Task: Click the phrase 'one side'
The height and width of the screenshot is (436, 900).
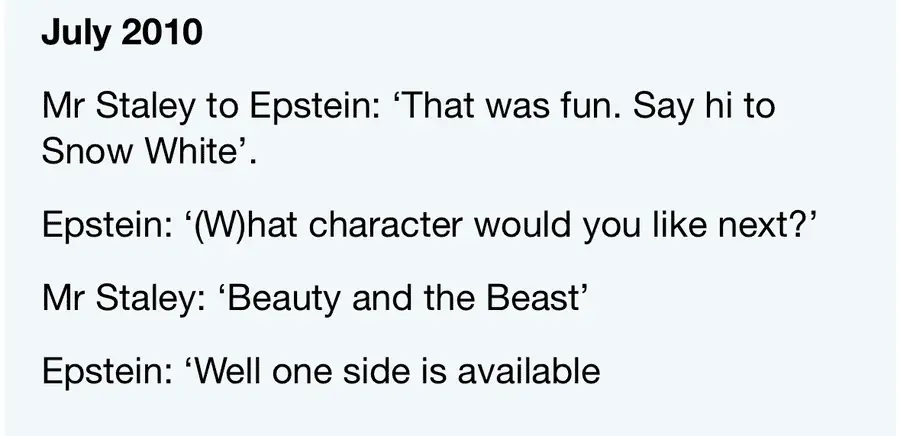Action: (357, 371)
